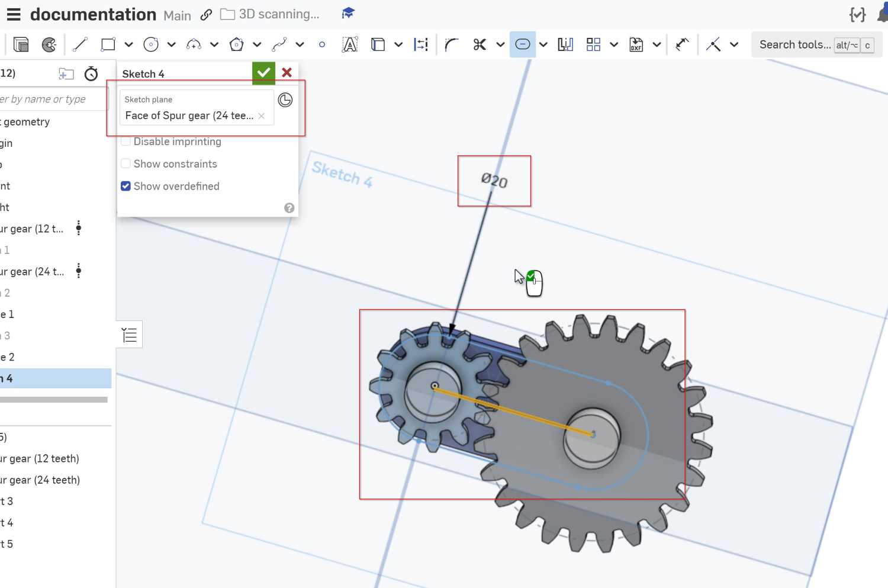
Task: Click the Main branch label
Action: pyautogui.click(x=178, y=16)
